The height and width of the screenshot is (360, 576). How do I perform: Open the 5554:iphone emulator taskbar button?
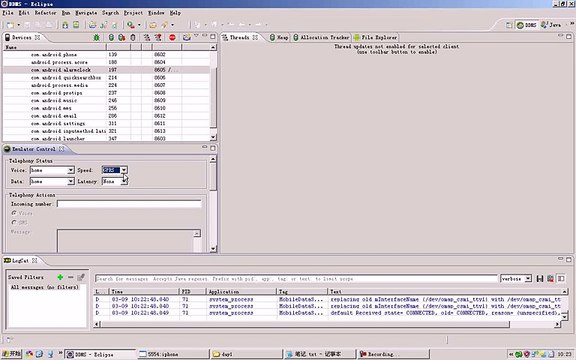point(172,354)
